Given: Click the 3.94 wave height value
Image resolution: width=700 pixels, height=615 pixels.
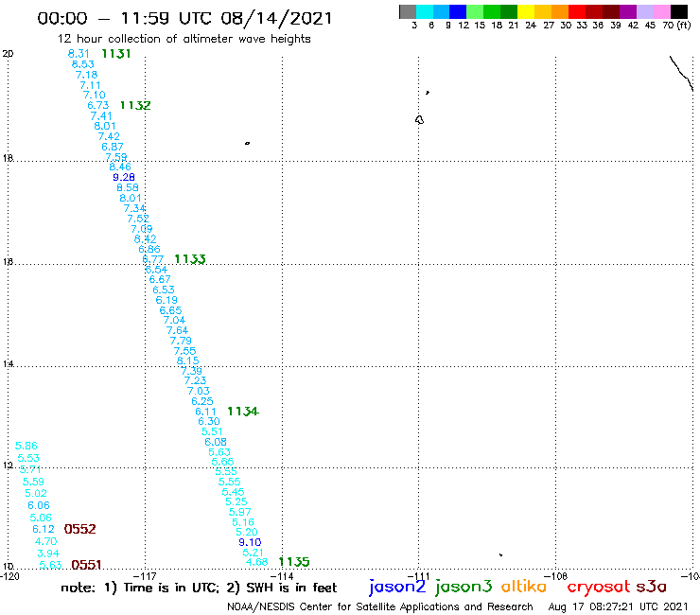Looking at the screenshot, I should pos(48,553).
